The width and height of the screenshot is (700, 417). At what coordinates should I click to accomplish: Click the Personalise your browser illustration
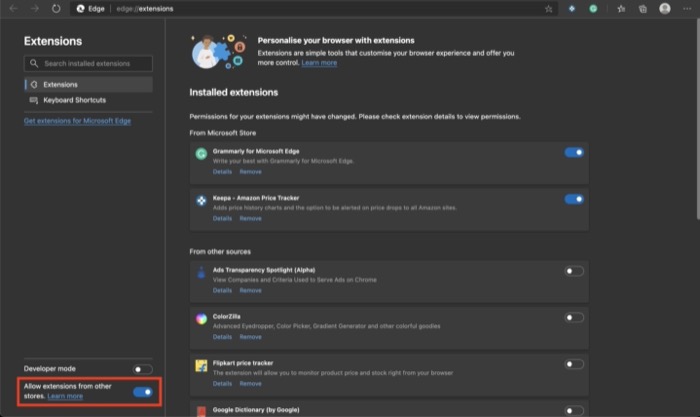tap(219, 51)
